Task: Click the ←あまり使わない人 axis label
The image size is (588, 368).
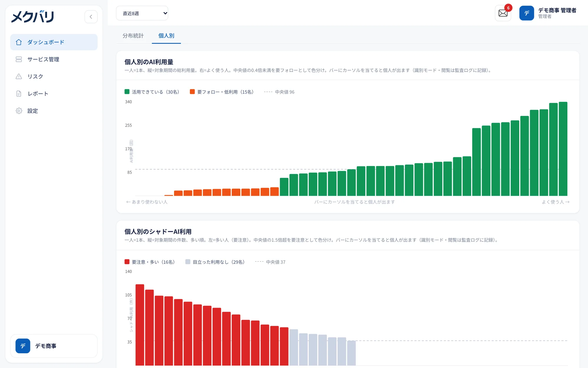Action: [x=147, y=202]
